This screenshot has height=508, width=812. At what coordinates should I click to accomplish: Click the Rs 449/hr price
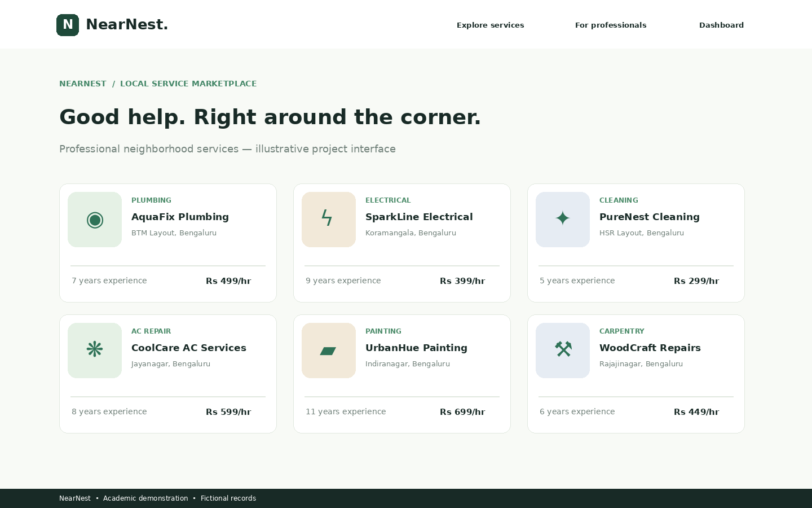tap(696, 412)
